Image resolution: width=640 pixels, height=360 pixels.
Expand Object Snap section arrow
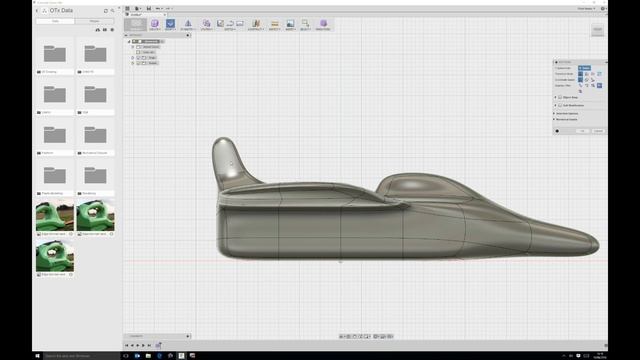pos(555,98)
